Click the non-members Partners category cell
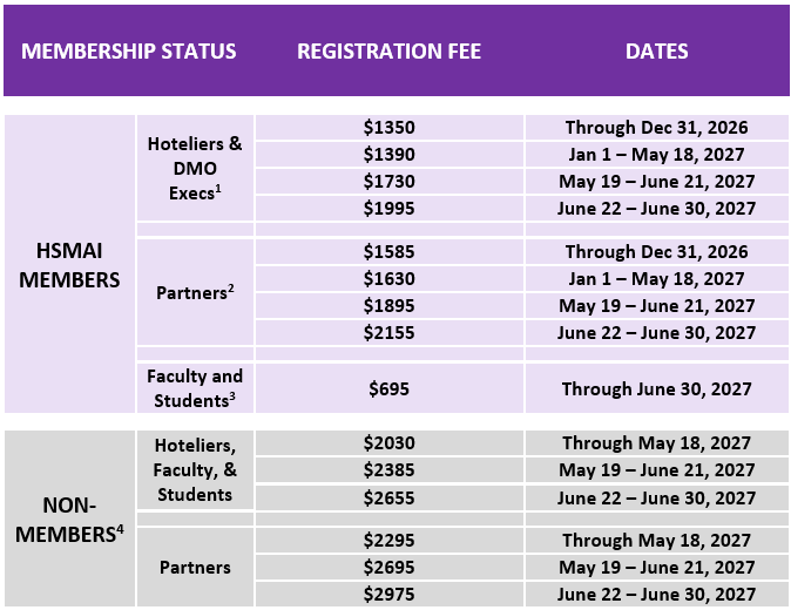 point(195,567)
